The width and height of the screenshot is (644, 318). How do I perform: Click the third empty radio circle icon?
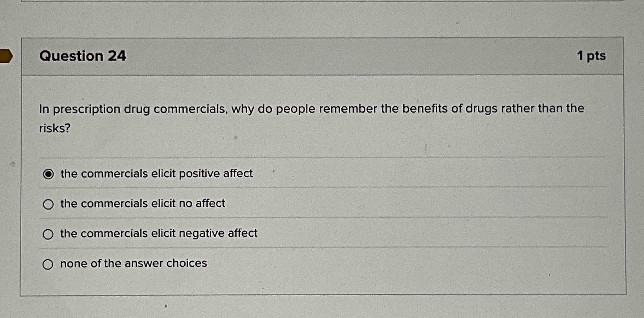tap(48, 234)
